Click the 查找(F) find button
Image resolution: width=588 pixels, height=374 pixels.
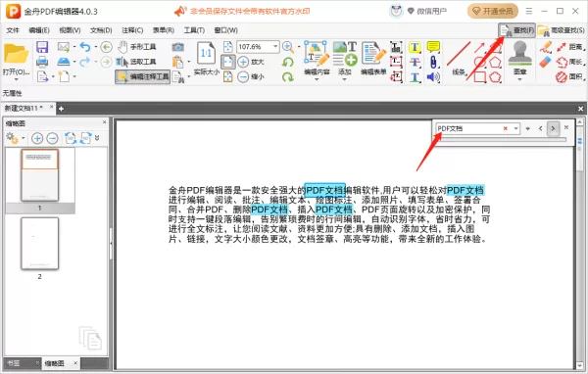[516, 30]
